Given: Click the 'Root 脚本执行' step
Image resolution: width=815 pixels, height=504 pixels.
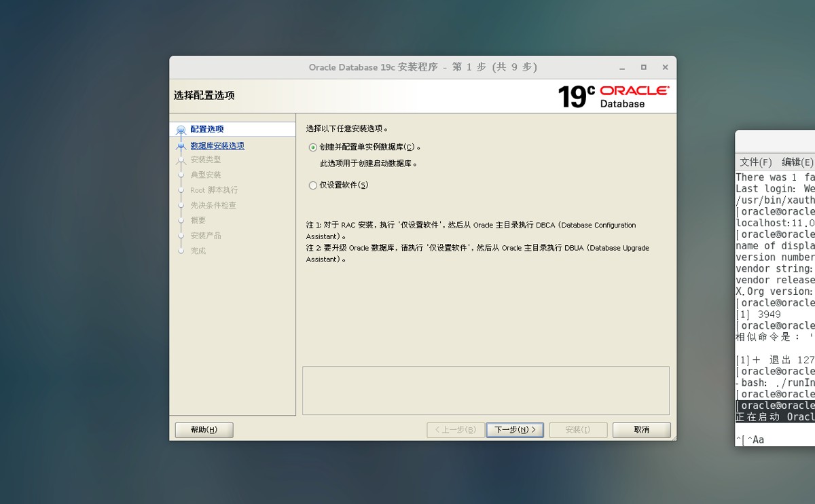Looking at the screenshot, I should coord(214,190).
